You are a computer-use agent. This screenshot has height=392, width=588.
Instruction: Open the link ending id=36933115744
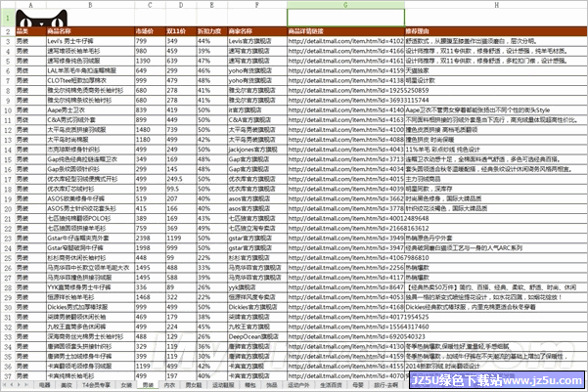pos(358,101)
